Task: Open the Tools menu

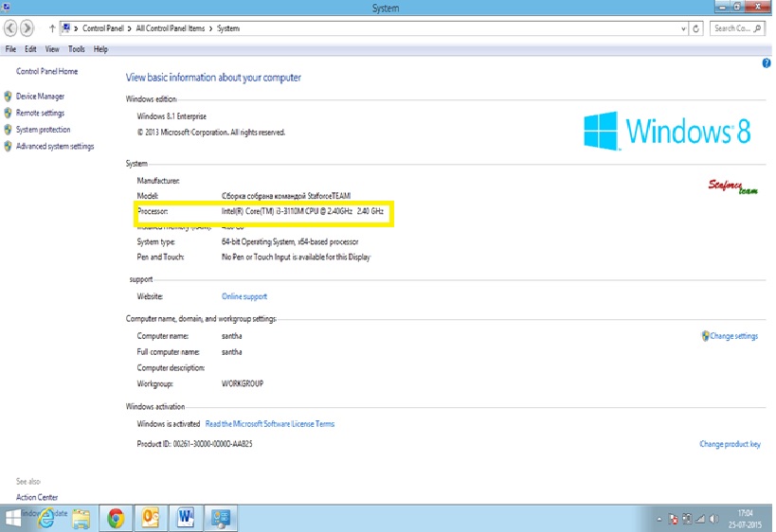Action: 76,49
